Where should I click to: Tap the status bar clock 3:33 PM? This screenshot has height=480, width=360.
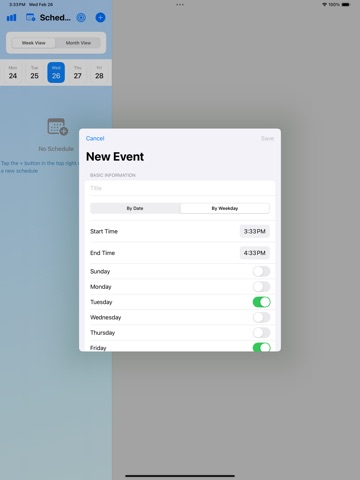click(17, 4)
